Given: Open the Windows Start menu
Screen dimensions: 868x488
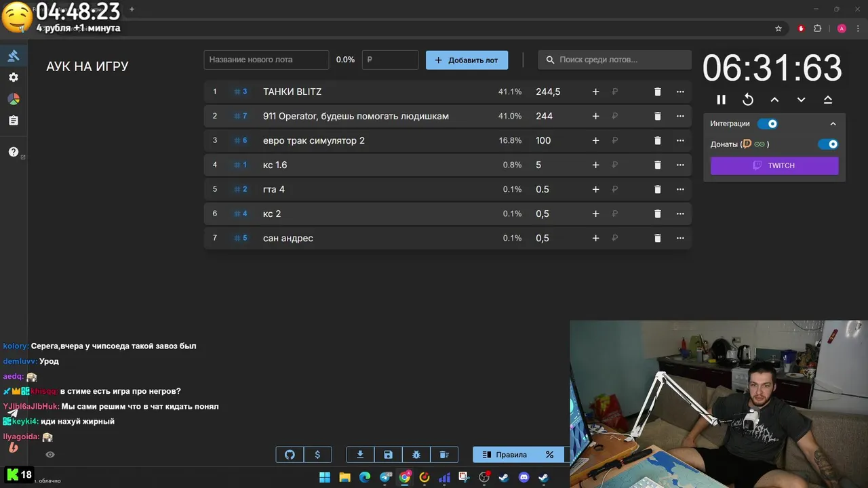Looking at the screenshot, I should (325, 477).
